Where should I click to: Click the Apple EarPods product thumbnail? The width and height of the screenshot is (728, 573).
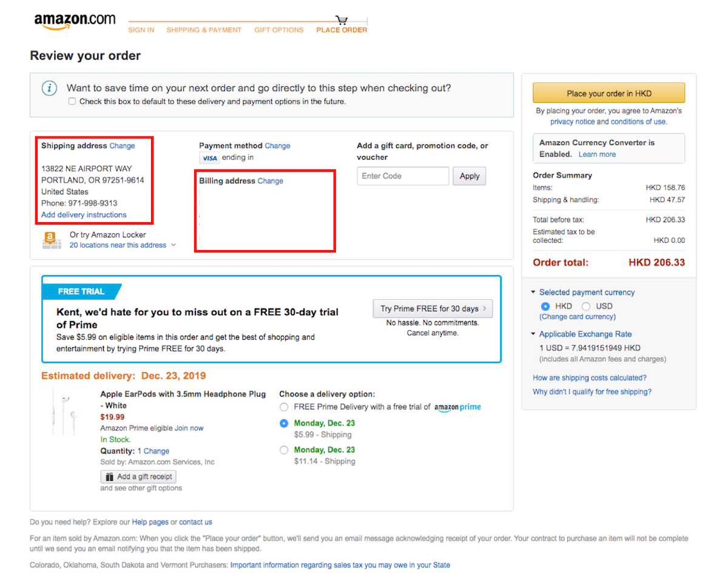(65, 414)
